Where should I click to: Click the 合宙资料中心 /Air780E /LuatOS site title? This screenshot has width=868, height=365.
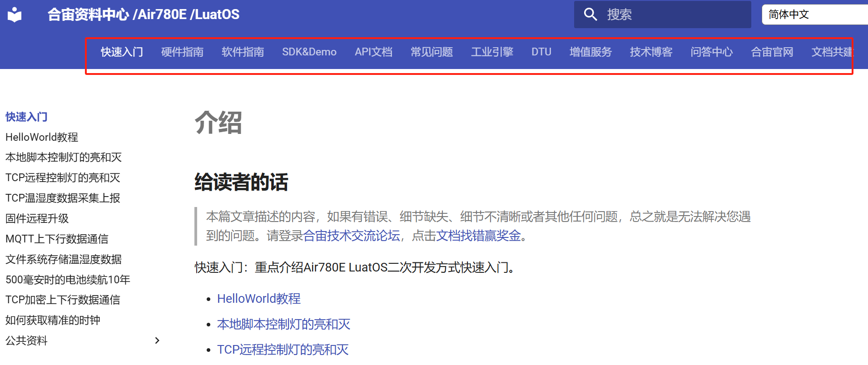coord(144,15)
